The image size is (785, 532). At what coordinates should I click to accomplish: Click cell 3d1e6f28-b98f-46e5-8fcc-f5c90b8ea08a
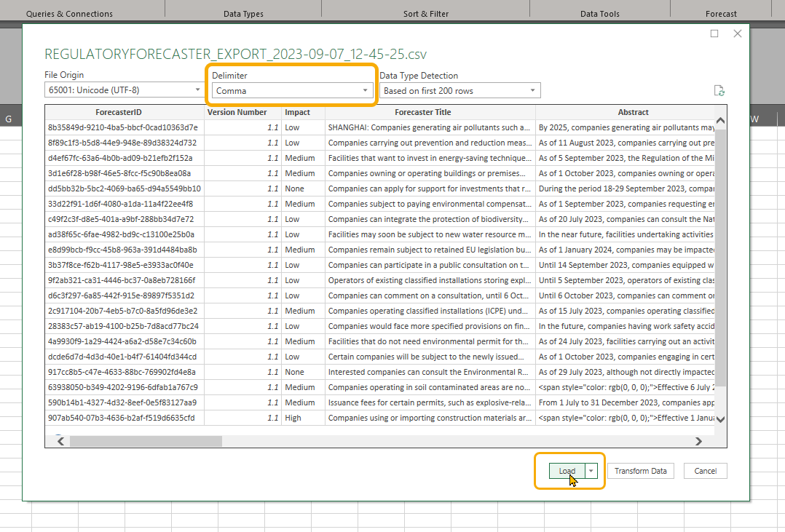pyautogui.click(x=125, y=173)
